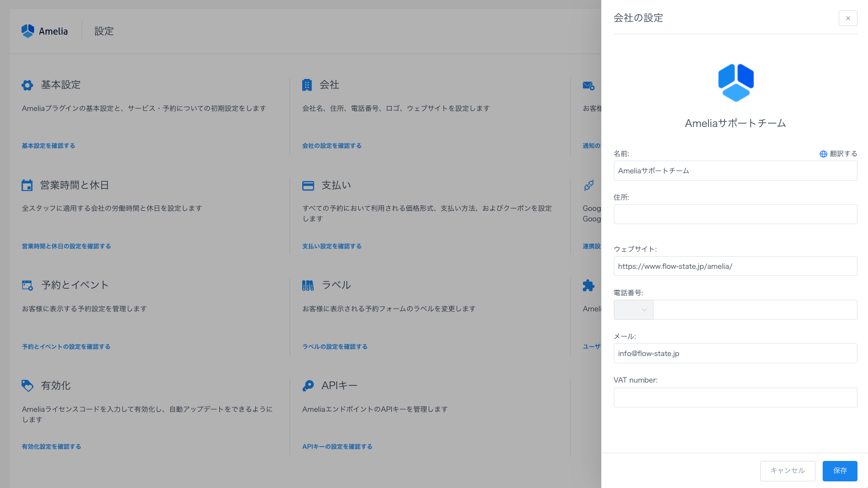
Task: Click the ラベル books icon
Action: 308,285
